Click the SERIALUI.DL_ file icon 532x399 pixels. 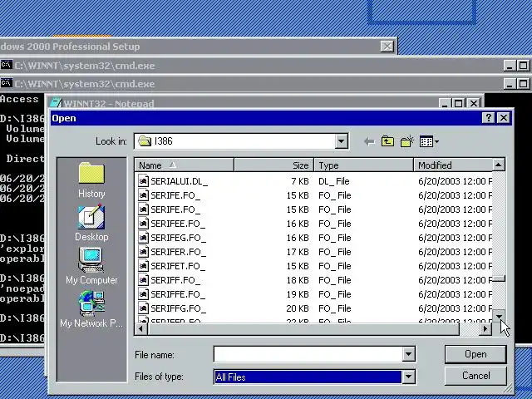tap(143, 181)
